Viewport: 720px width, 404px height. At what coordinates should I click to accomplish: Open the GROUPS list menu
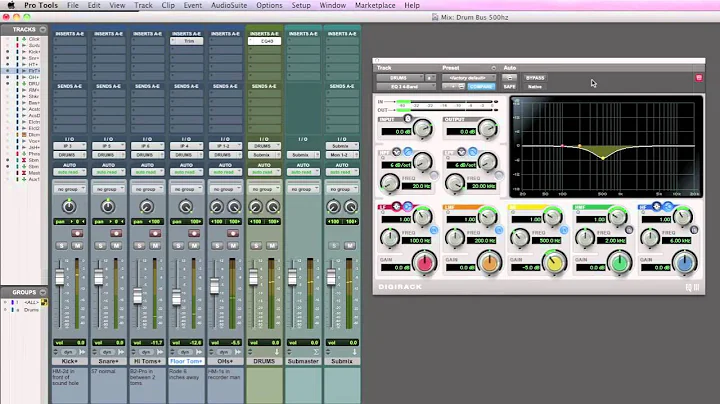click(x=43, y=292)
